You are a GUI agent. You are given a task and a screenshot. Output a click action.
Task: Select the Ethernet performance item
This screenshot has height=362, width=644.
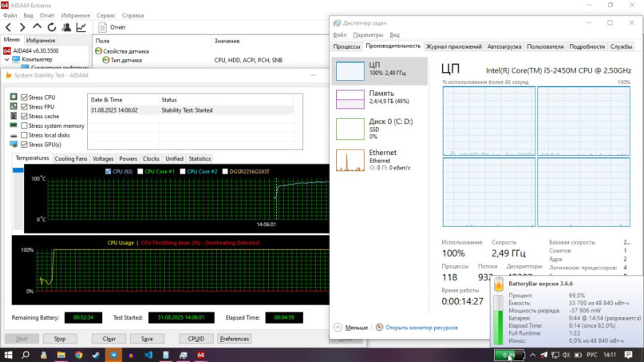pos(350,160)
